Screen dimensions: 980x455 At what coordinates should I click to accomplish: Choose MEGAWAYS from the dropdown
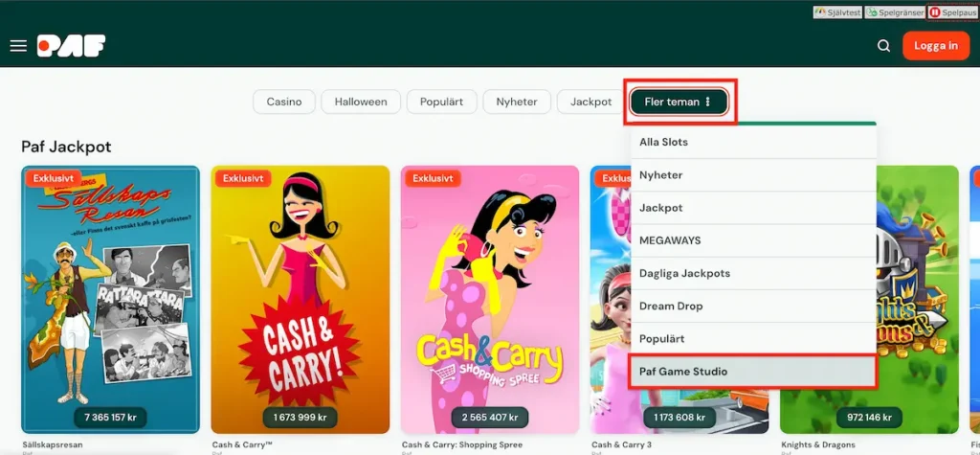[x=754, y=240]
